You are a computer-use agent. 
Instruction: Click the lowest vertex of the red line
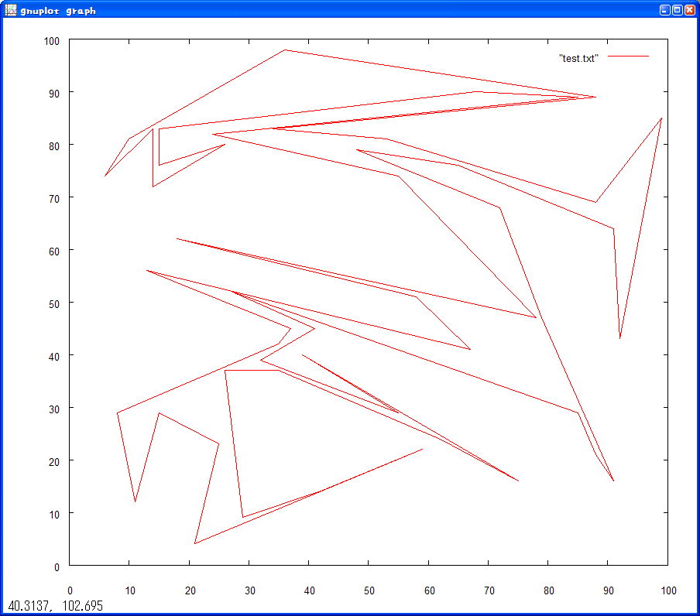(194, 543)
